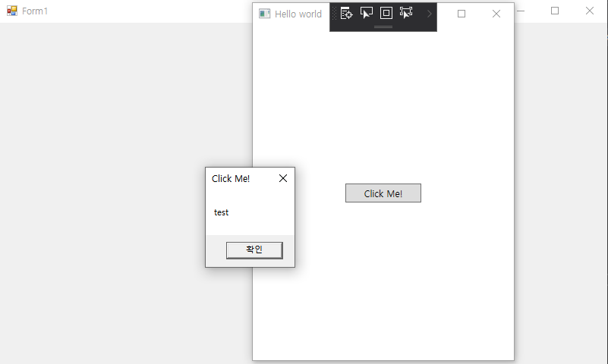Click the Hello world window app icon
Viewport: 608px width, 364px height.
tap(264, 14)
